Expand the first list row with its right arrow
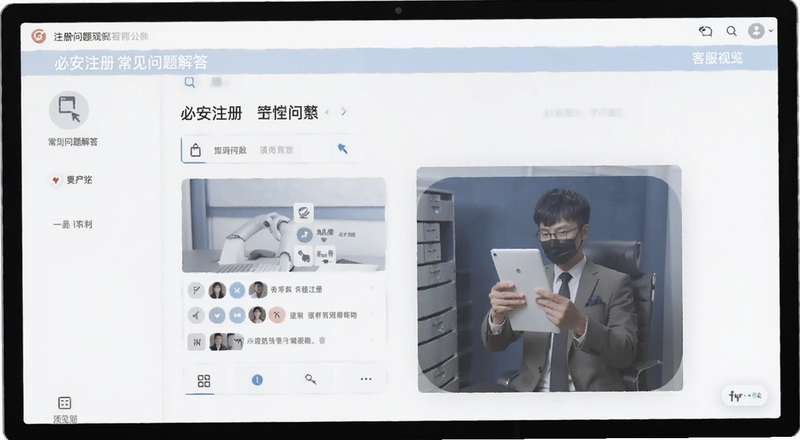Image resolution: width=800 pixels, height=440 pixels. click(x=371, y=289)
